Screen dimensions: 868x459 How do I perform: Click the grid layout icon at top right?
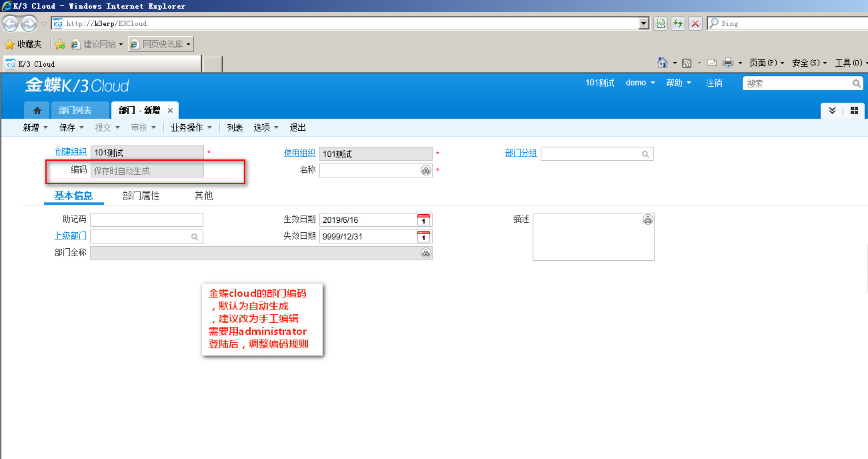854,111
